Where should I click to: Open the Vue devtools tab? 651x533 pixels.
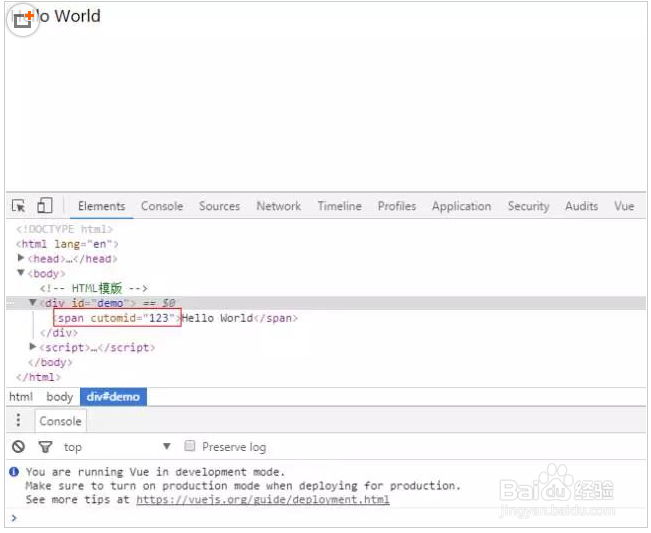(624, 206)
